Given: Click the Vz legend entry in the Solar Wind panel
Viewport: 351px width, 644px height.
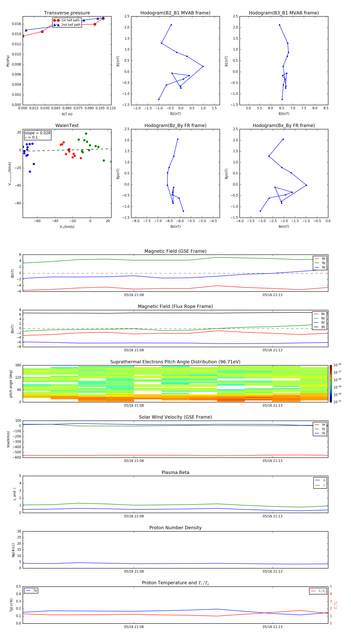Looking at the screenshot, I should (320, 433).
